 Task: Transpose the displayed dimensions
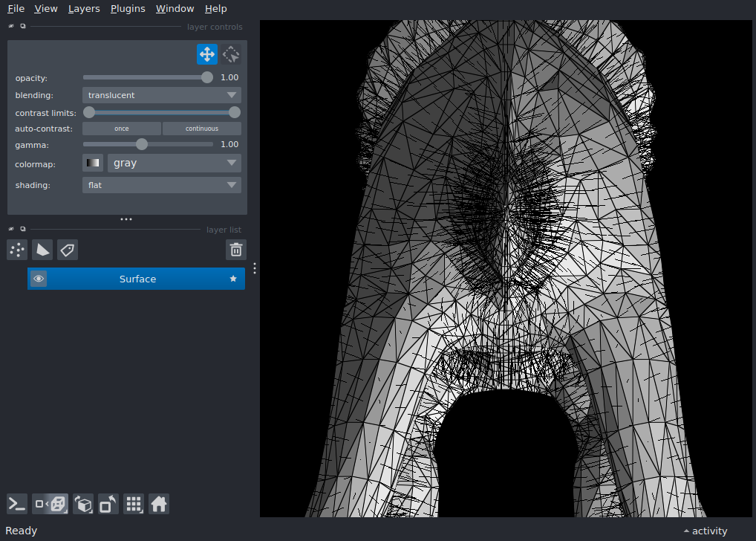108,504
